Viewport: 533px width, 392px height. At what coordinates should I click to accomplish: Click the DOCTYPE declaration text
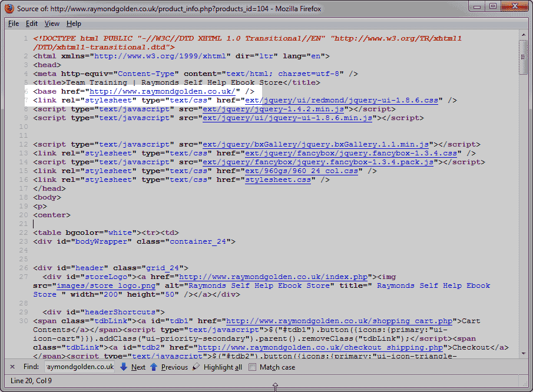click(x=247, y=43)
